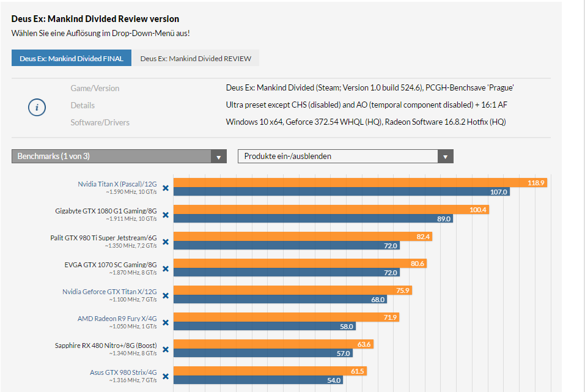The image size is (585, 392).
Task: Click the ~1.050 MHz, 1 GT/s clock text
Action: 133,327
